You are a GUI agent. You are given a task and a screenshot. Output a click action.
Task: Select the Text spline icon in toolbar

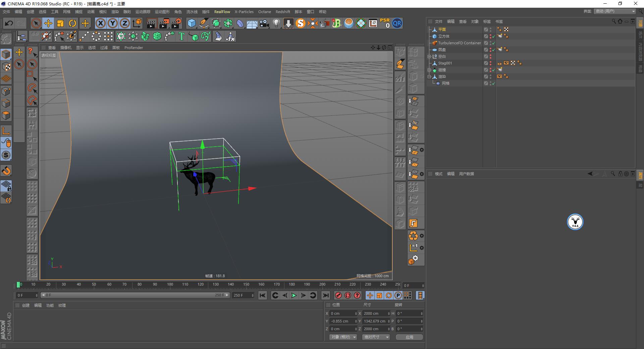181,36
